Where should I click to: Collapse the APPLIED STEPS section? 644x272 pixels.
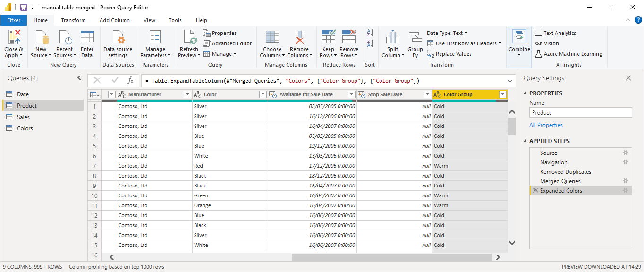(525, 141)
